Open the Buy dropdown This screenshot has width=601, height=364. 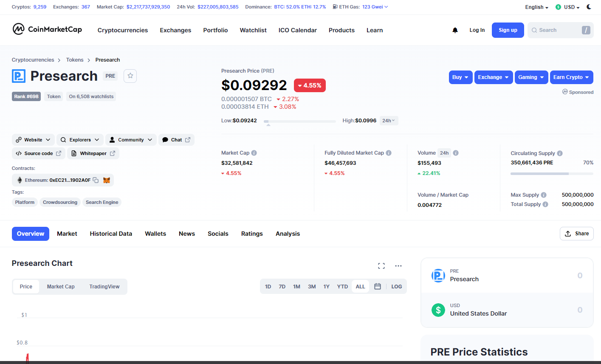tap(461, 77)
